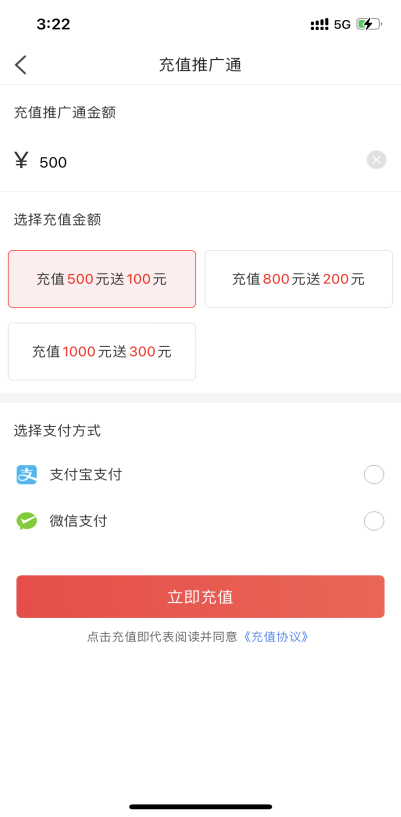Tap the 3:22 clock in status bar

53,24
